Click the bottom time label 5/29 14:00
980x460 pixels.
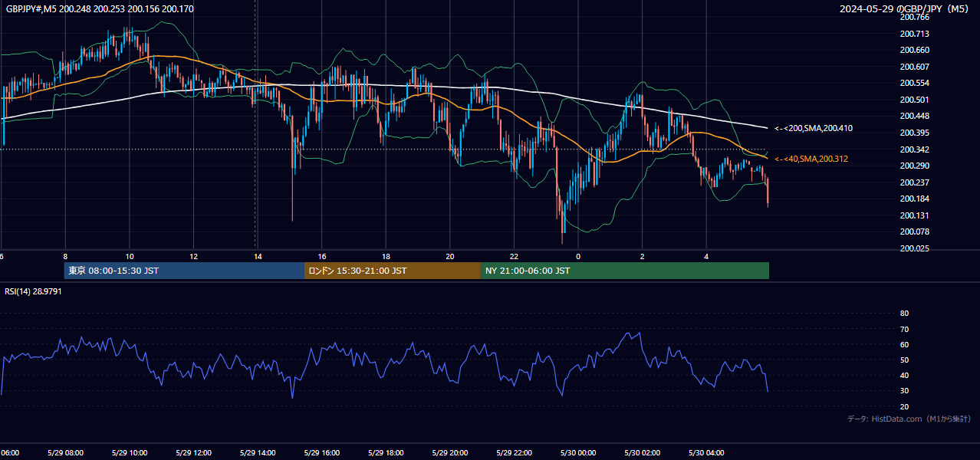point(258,452)
